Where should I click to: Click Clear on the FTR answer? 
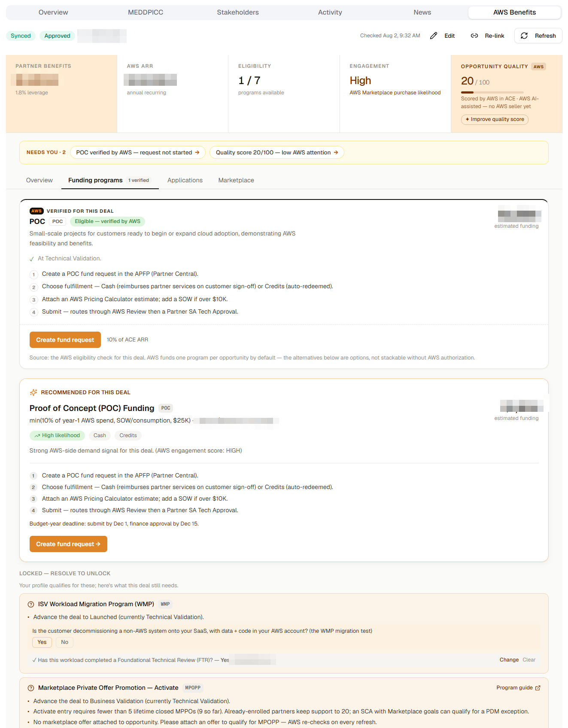(x=529, y=660)
